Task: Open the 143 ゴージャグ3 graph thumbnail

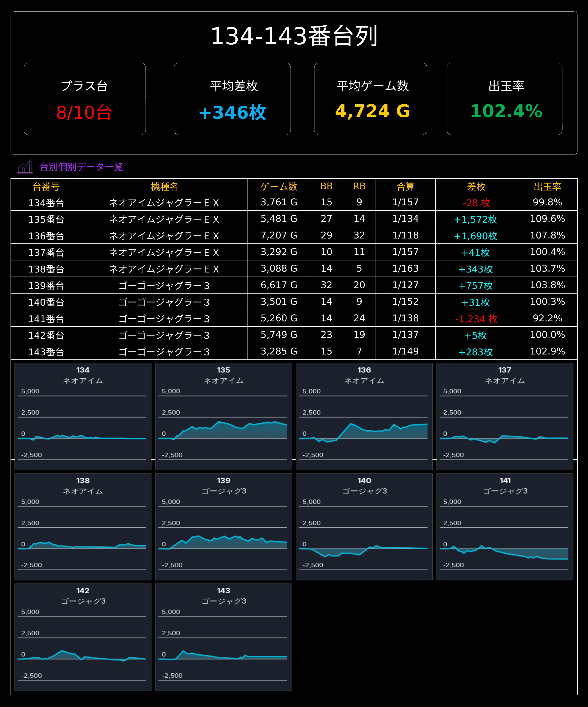Action: (223, 637)
